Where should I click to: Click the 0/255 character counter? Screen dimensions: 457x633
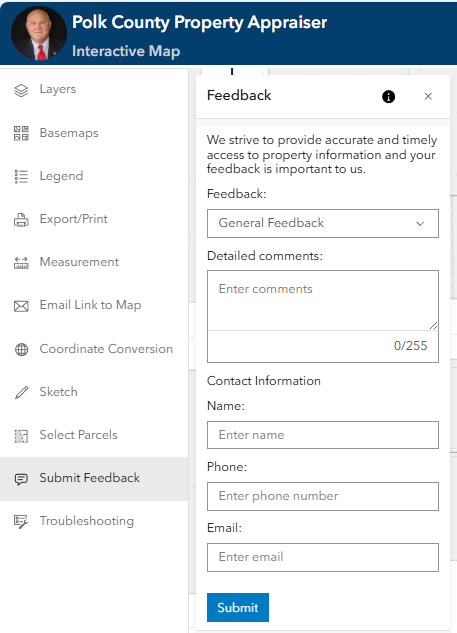click(x=410, y=346)
